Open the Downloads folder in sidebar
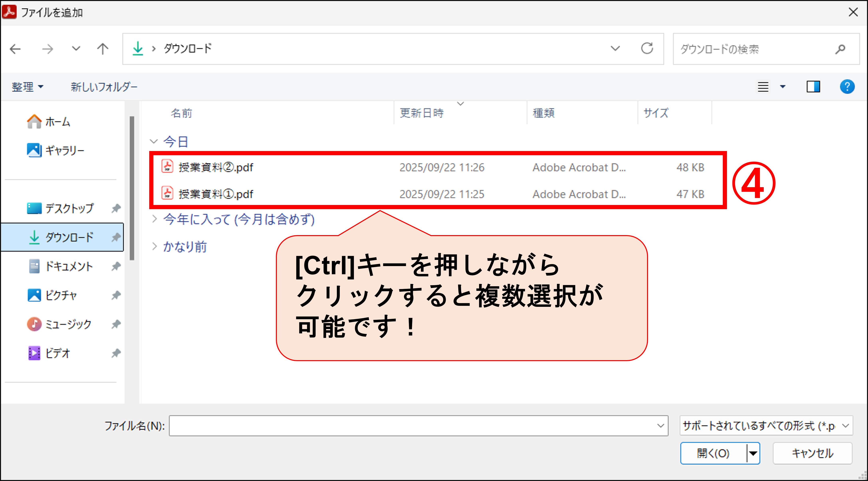This screenshot has width=868, height=481. pyautogui.click(x=70, y=237)
